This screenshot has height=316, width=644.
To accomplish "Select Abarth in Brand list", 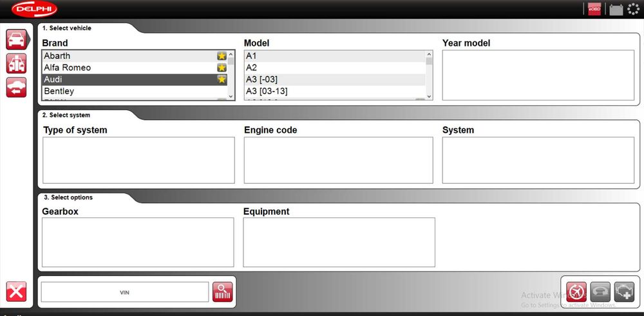I will pos(135,56).
